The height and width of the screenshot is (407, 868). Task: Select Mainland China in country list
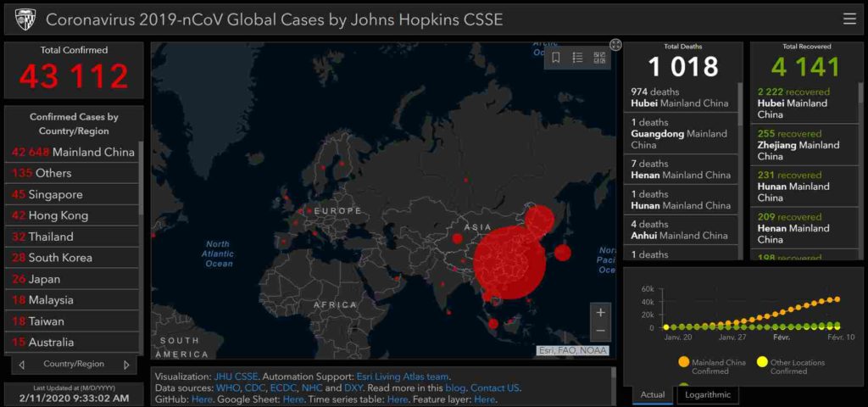71,152
